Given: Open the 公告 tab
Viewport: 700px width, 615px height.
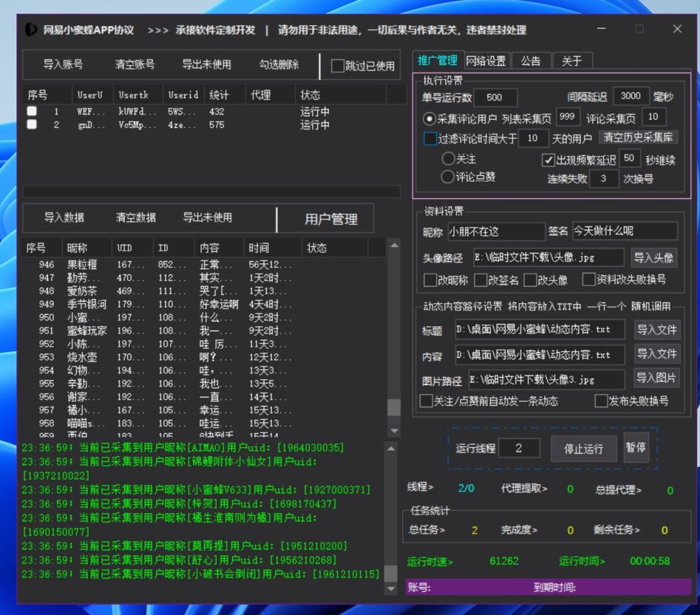Looking at the screenshot, I should (530, 61).
